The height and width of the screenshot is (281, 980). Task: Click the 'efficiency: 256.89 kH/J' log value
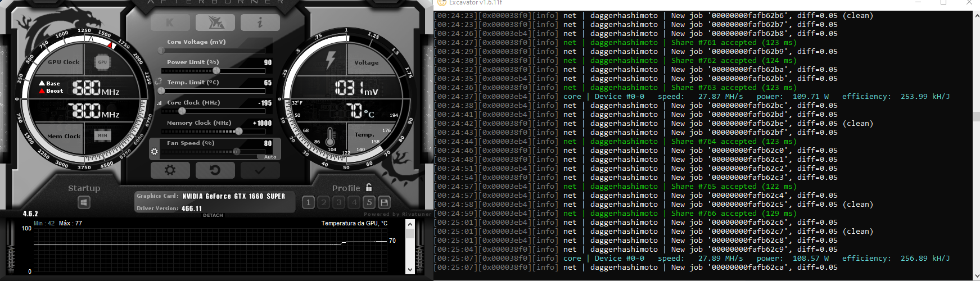[x=896, y=258]
